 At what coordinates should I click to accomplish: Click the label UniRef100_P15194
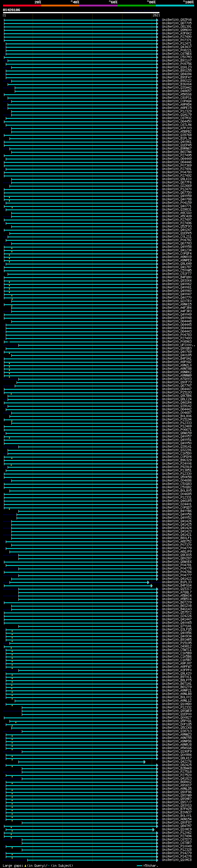tap(177, 419)
